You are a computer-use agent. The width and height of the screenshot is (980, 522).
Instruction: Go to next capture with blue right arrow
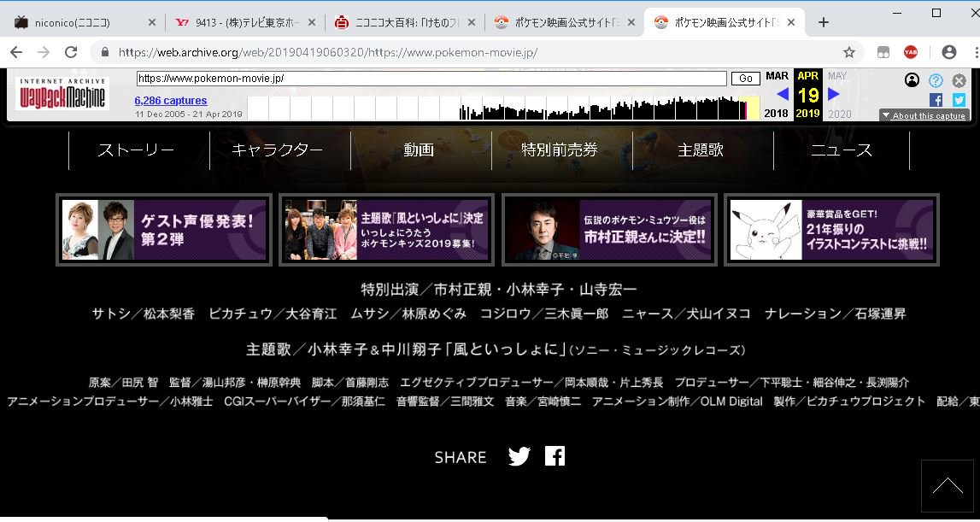tap(833, 94)
